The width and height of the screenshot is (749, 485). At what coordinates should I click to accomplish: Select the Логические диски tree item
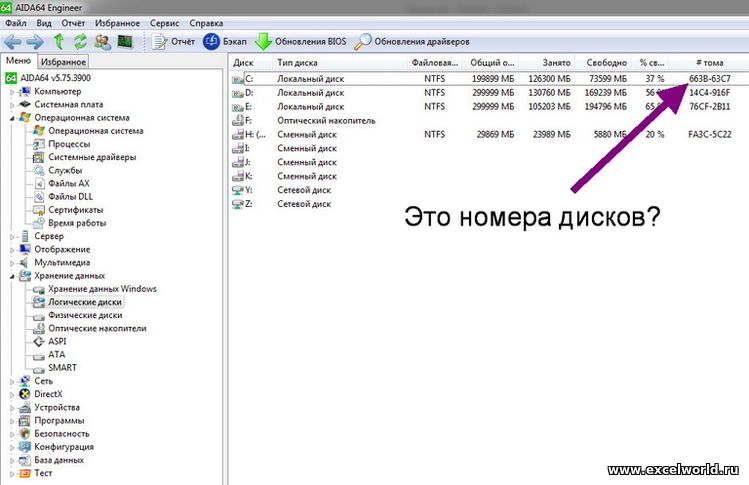(85, 302)
